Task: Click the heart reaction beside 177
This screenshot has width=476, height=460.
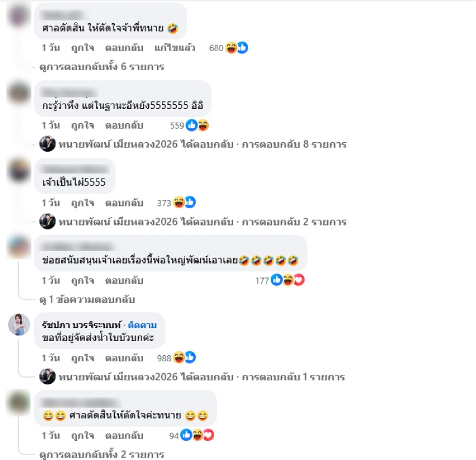Action: (299, 280)
